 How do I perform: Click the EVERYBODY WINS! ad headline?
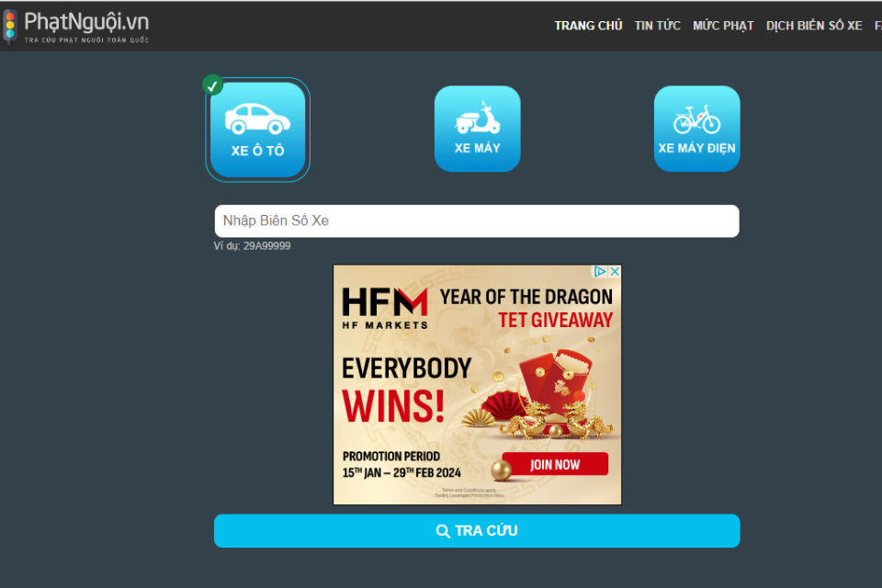(407, 390)
